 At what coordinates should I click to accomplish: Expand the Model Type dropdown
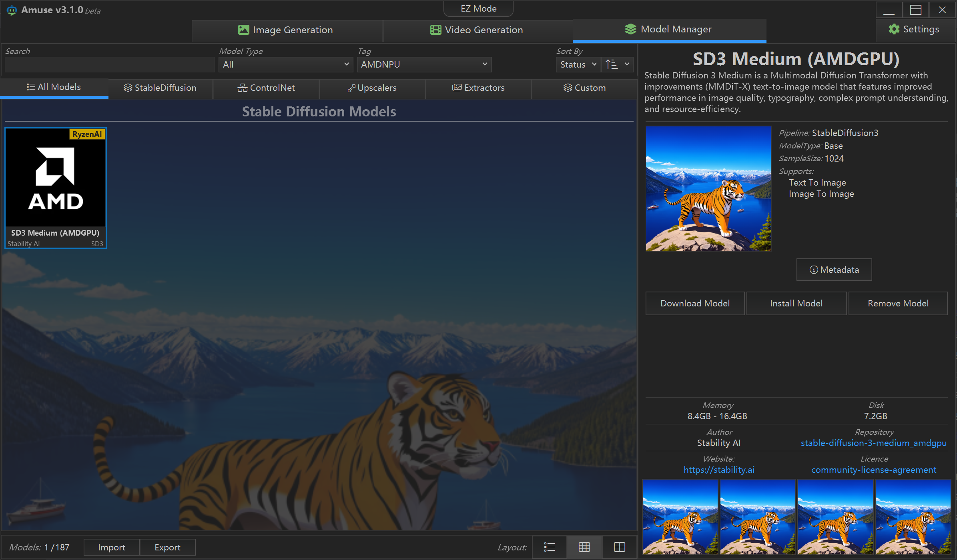point(285,64)
